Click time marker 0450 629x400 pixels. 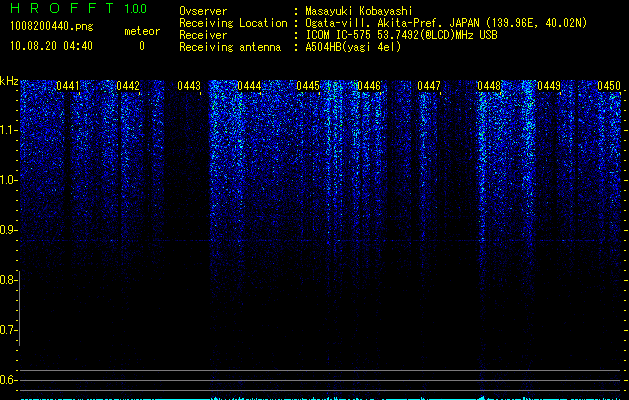(x=609, y=86)
